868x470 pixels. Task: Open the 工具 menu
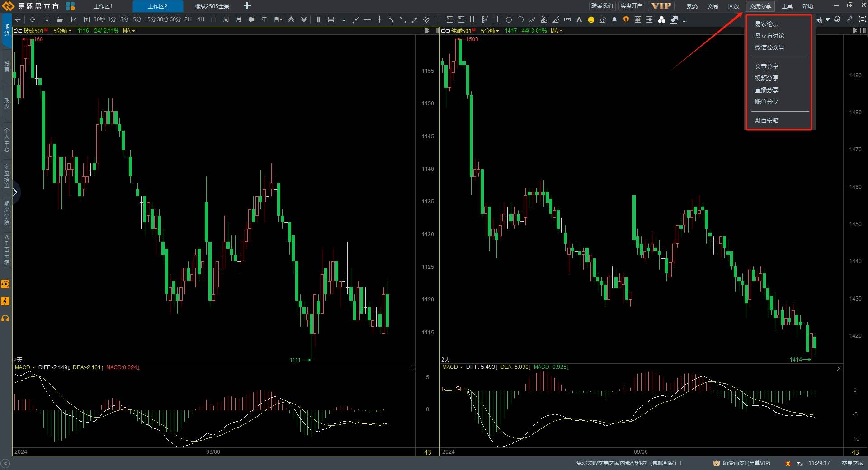pos(787,6)
